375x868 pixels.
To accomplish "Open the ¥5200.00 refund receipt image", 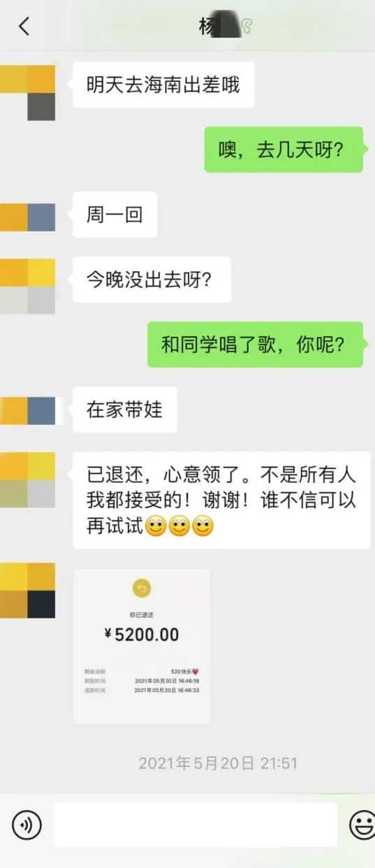I will pos(142,646).
